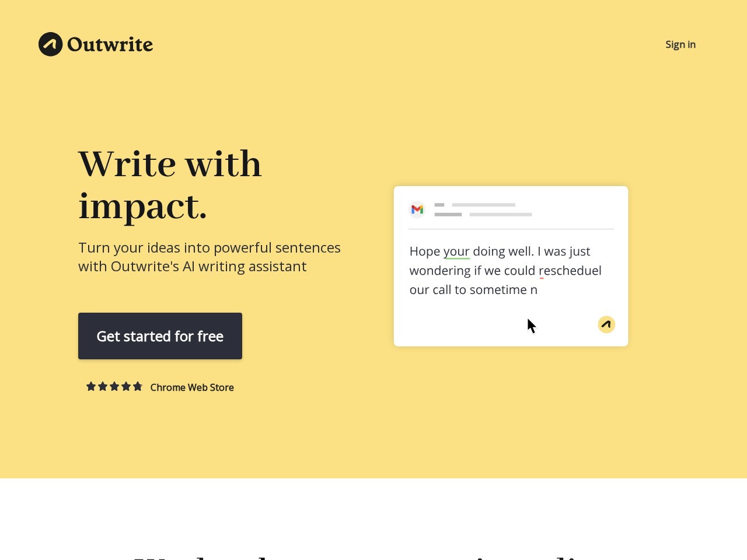
Task: Click the Outwrite circular arrow logo
Action: (x=51, y=44)
